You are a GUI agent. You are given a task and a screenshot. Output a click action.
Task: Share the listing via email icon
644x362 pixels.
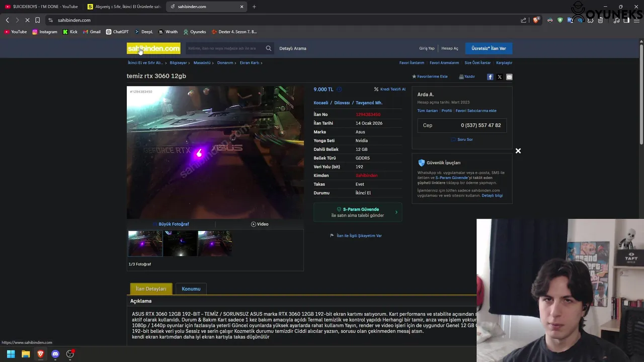(509, 77)
